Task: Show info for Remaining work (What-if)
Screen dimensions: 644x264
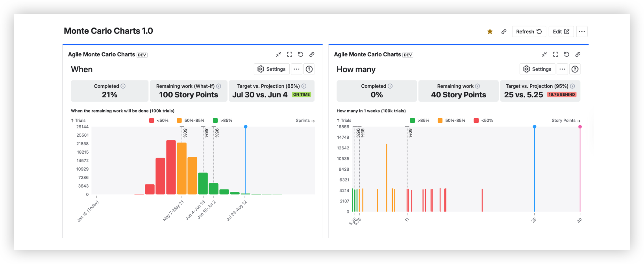Action: coord(219,86)
